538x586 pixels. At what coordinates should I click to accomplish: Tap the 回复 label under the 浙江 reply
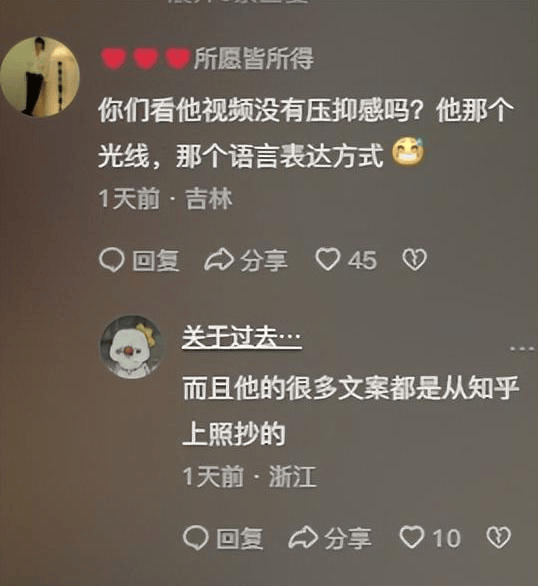pyautogui.click(x=239, y=539)
